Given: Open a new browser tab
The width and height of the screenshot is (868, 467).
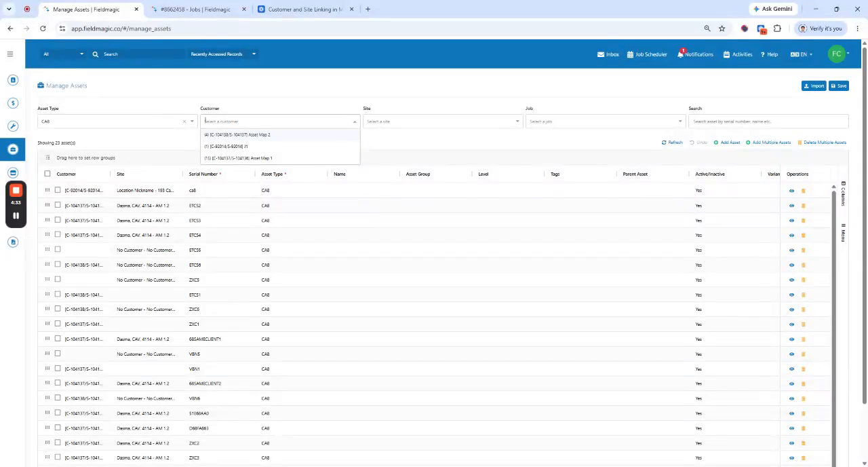Looking at the screenshot, I should pyautogui.click(x=368, y=10).
